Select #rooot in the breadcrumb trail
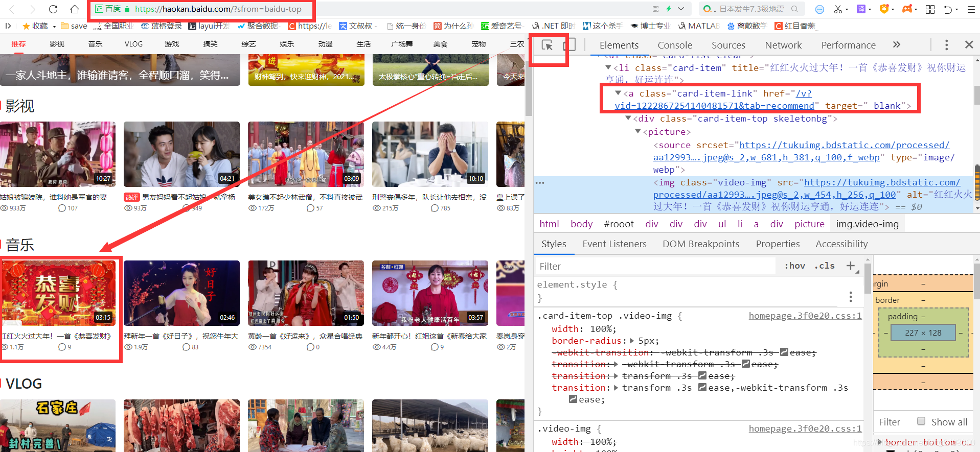Image resolution: width=980 pixels, height=452 pixels. pos(619,224)
